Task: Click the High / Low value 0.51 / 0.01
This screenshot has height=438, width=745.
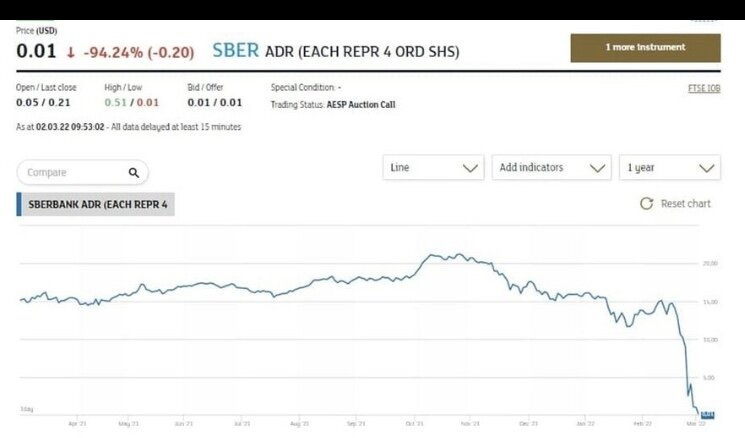Action: tap(132, 103)
